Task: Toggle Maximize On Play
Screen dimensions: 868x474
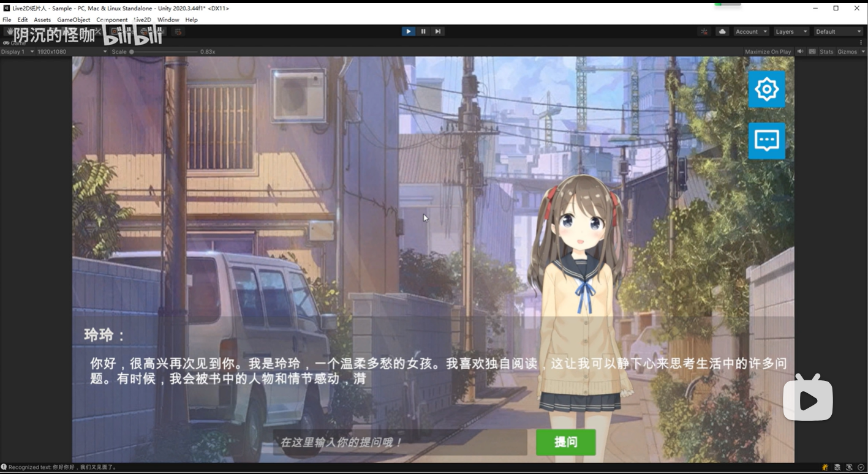Action: coord(768,51)
